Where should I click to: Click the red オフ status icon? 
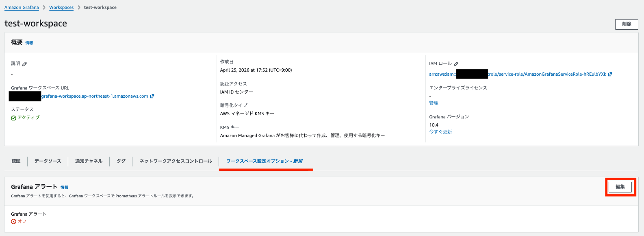pos(13,222)
